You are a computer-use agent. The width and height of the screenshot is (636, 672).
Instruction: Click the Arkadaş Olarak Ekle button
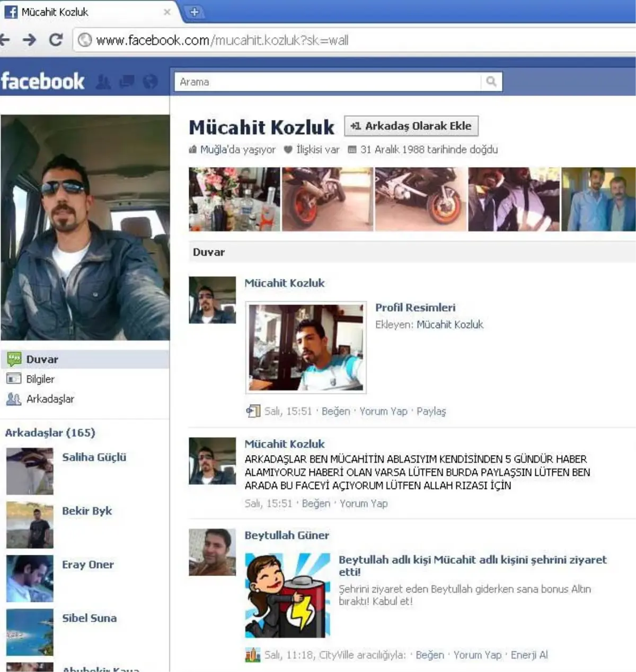point(411,126)
